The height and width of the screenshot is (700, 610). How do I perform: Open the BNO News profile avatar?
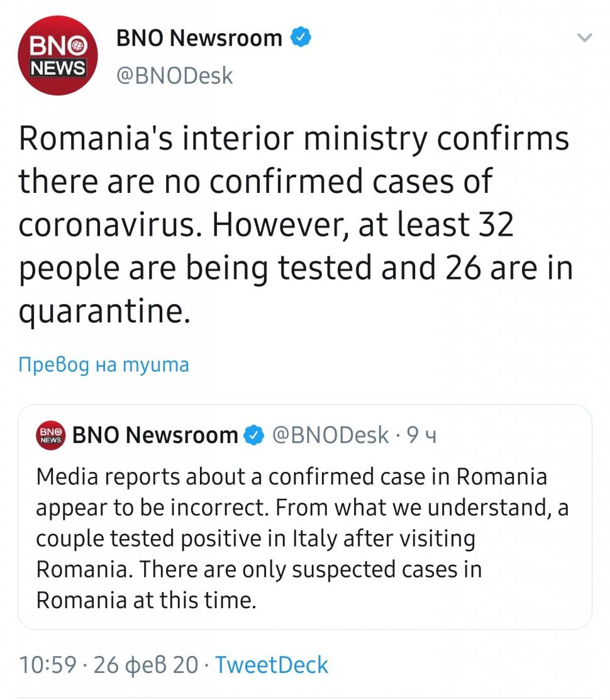[x=57, y=57]
